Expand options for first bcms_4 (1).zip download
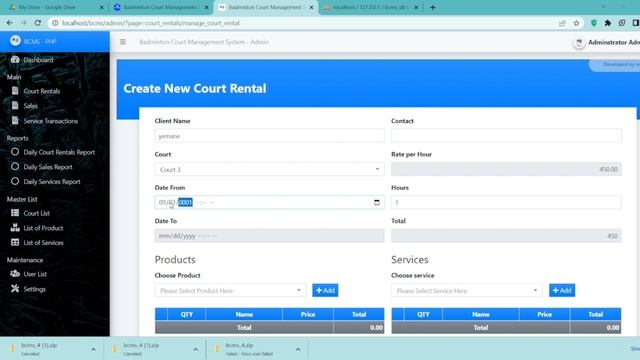 pyautogui.click(x=93, y=349)
